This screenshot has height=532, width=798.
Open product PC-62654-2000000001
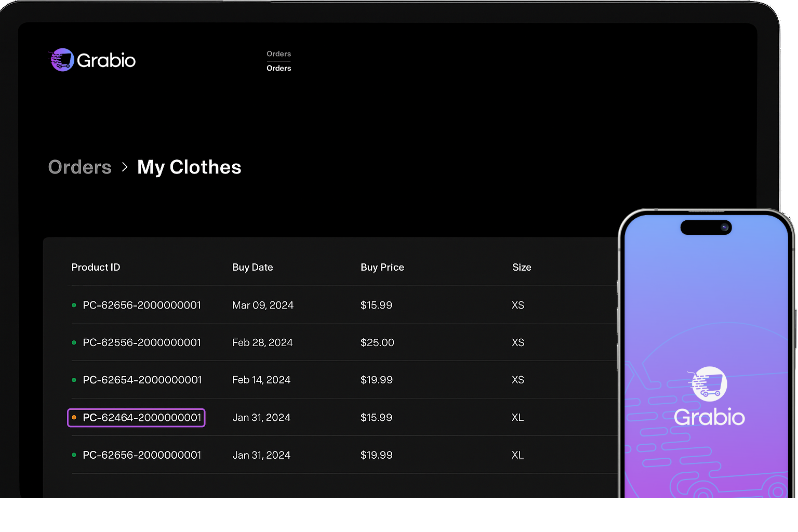click(142, 380)
